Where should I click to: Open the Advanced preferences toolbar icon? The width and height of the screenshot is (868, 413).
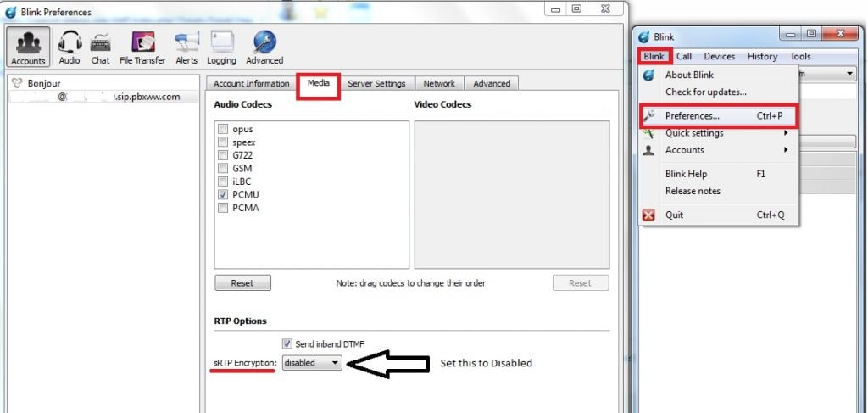click(264, 47)
